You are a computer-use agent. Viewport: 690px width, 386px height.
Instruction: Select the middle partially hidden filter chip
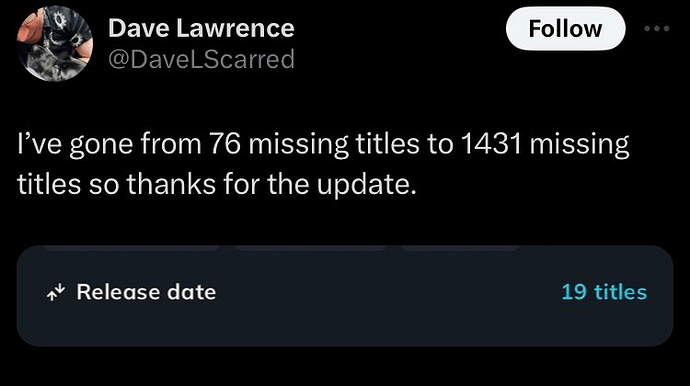[311, 249]
